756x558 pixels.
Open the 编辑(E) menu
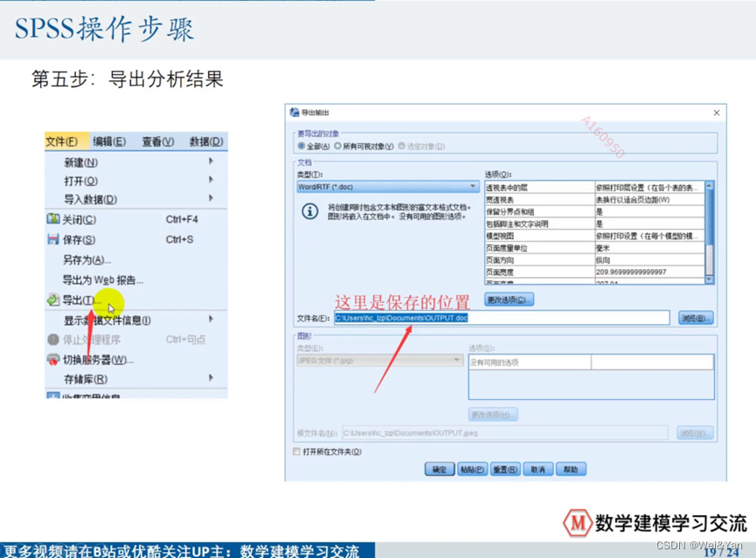point(109,141)
